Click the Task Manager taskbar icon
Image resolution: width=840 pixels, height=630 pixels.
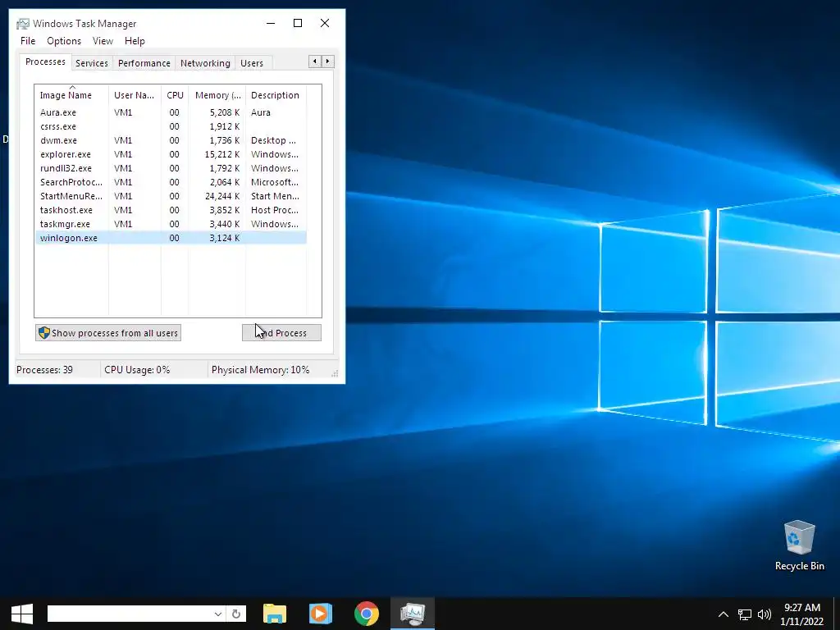click(413, 614)
